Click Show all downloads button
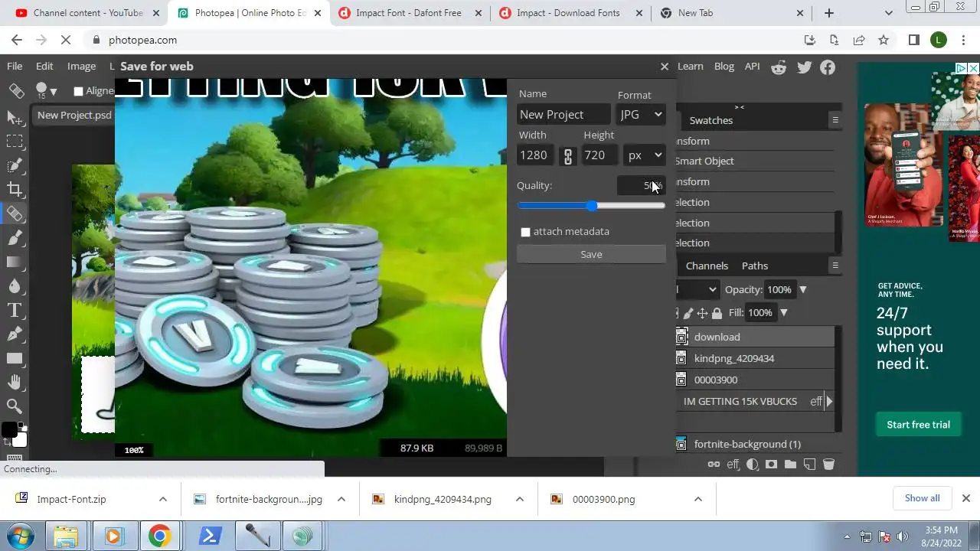The height and width of the screenshot is (551, 980). tap(922, 498)
